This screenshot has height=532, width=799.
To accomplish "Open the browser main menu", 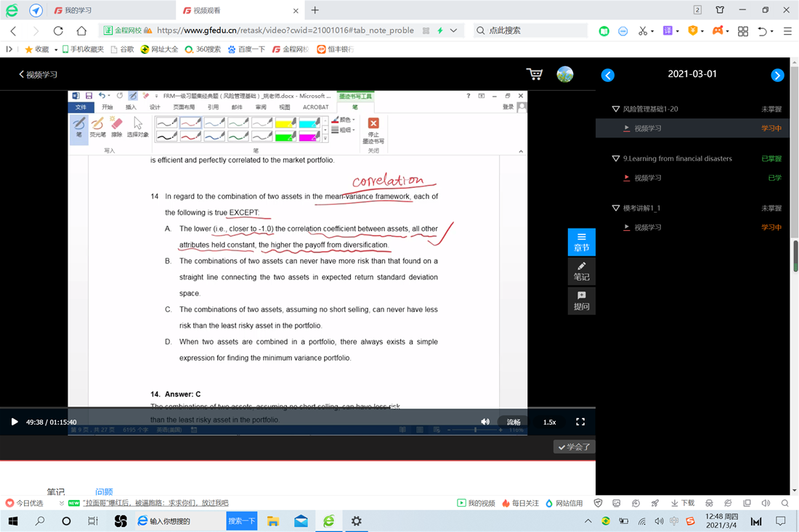I will [787, 30].
